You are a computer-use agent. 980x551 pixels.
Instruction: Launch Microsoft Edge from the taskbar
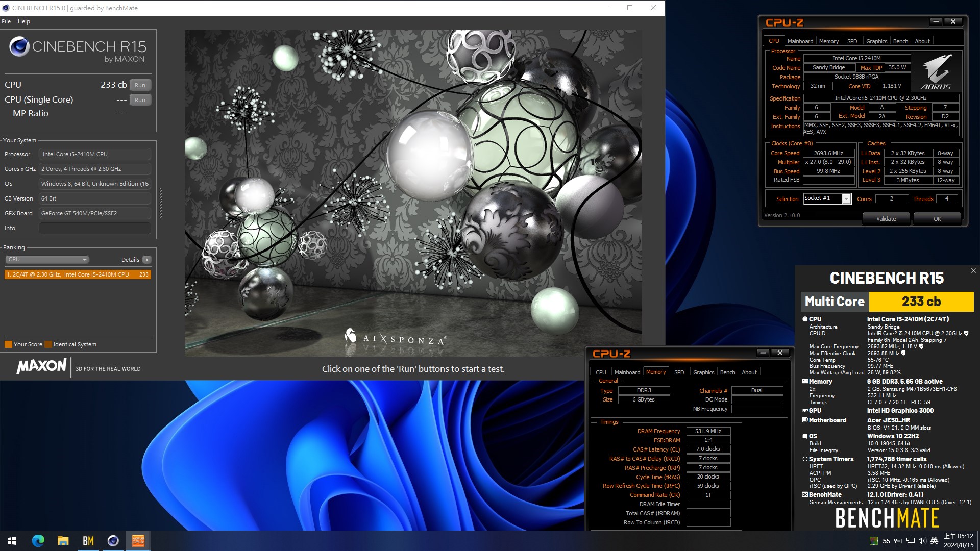pyautogui.click(x=38, y=541)
